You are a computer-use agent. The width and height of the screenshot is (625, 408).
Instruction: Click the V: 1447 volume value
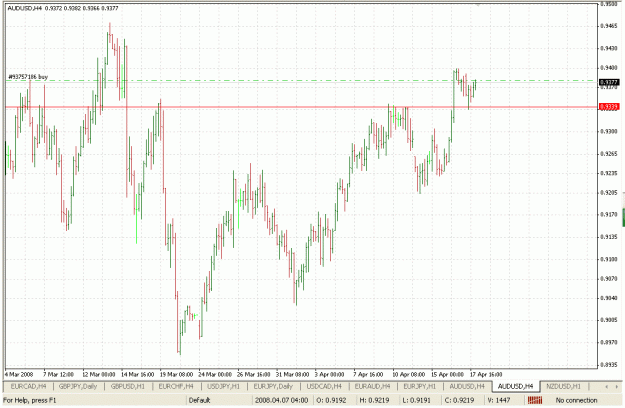coord(499,400)
